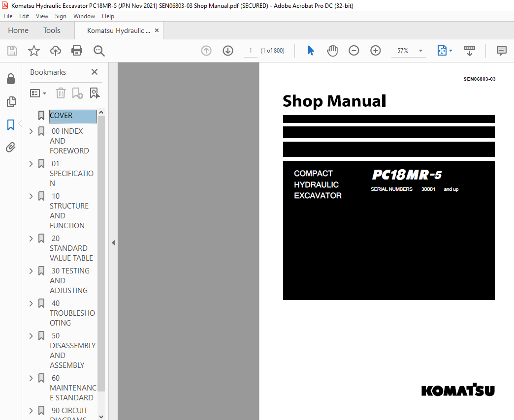The height and width of the screenshot is (420, 514).
Task: Open Page Thumbnails sidebar panel
Action: click(11, 102)
